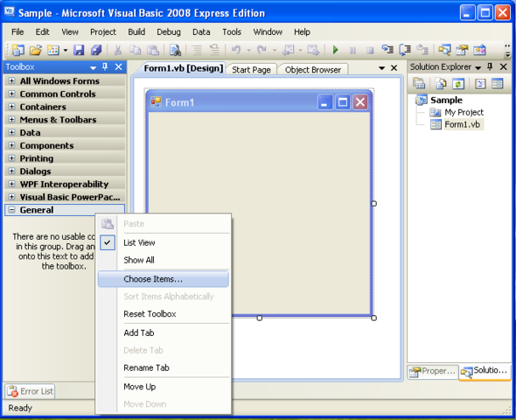Click the Break All pause icon

[352, 51]
